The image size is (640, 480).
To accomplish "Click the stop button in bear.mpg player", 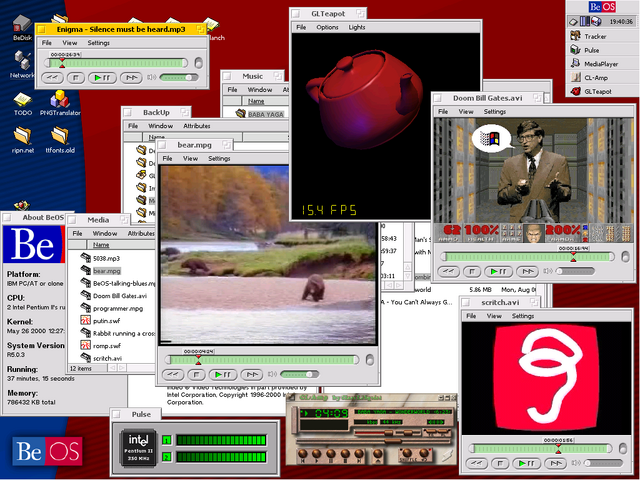I will 196,374.
